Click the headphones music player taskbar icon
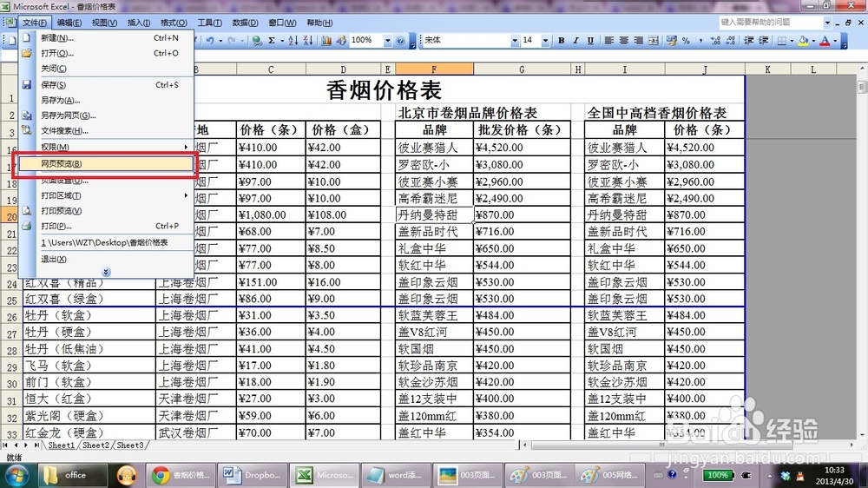868x488 pixels. click(127, 475)
